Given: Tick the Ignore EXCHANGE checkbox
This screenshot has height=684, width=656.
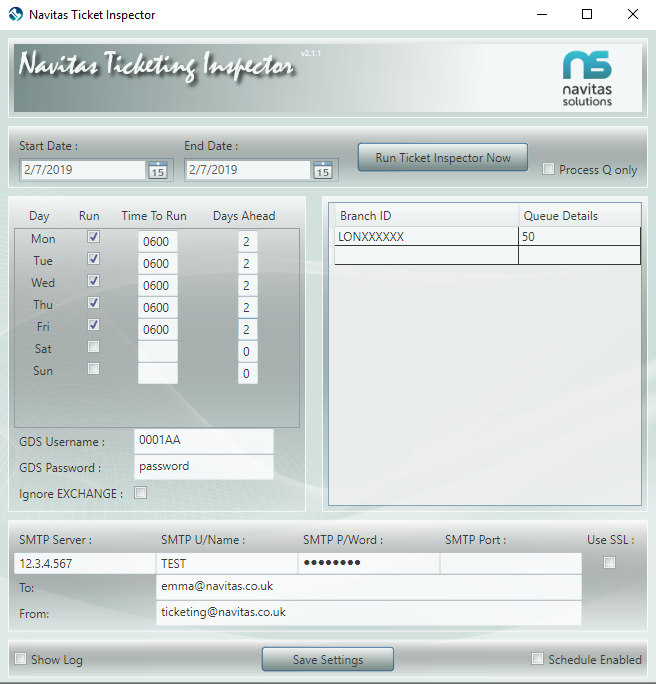Looking at the screenshot, I should [140, 493].
